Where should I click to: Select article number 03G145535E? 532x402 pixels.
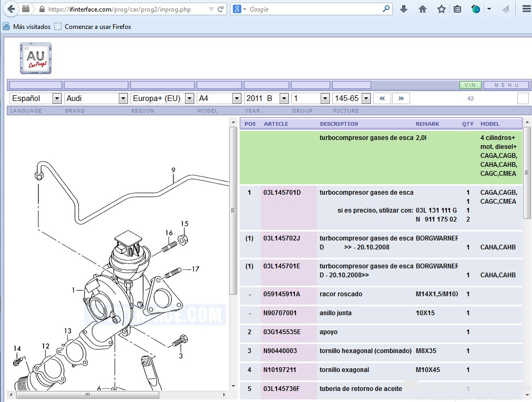282,332
